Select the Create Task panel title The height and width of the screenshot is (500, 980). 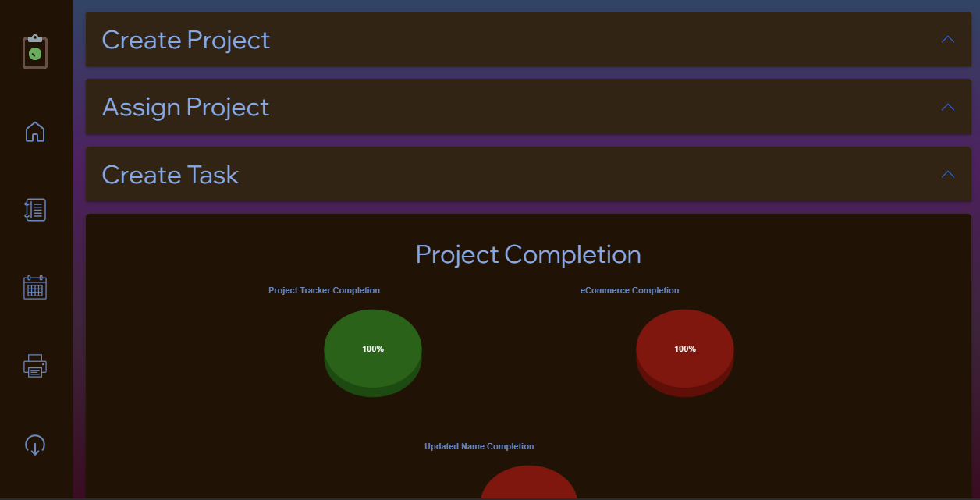point(170,174)
